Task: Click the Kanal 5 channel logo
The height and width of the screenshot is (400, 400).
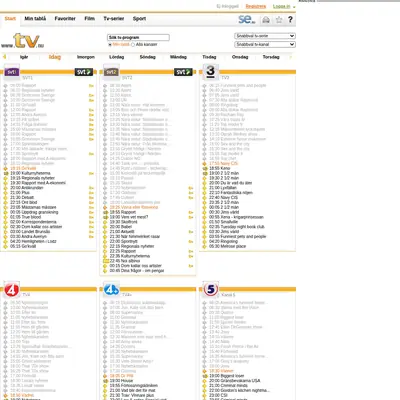Action: pos(211,289)
